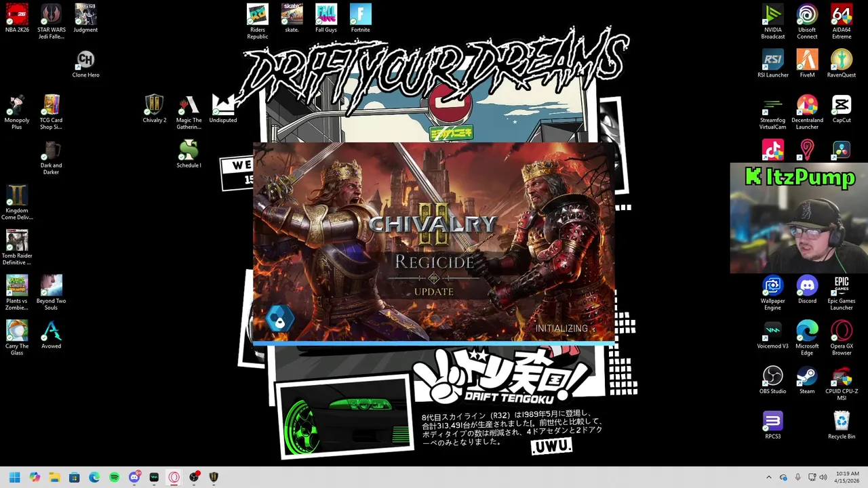Launch Monopoly Plus from the desktop
Viewport: 868px width, 488px height.
tap(17, 112)
